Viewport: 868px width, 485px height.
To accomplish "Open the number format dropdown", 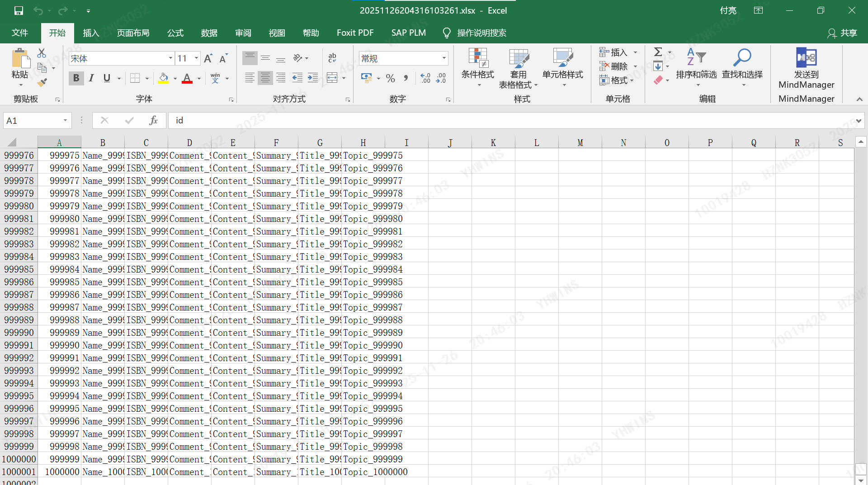I will tap(444, 58).
